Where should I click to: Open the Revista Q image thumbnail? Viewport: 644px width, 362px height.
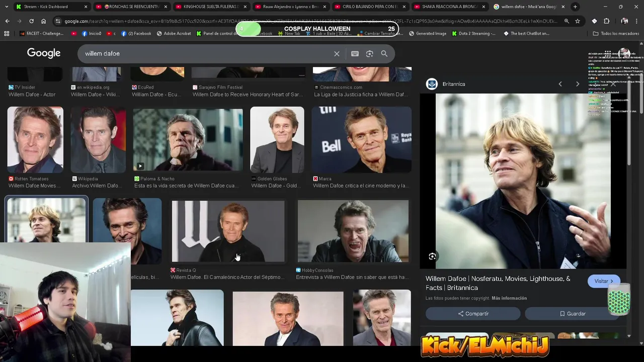[x=228, y=231]
